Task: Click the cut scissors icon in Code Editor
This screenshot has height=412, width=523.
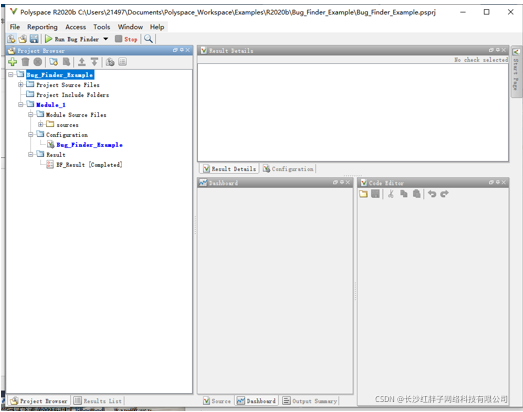Action: [x=391, y=194]
